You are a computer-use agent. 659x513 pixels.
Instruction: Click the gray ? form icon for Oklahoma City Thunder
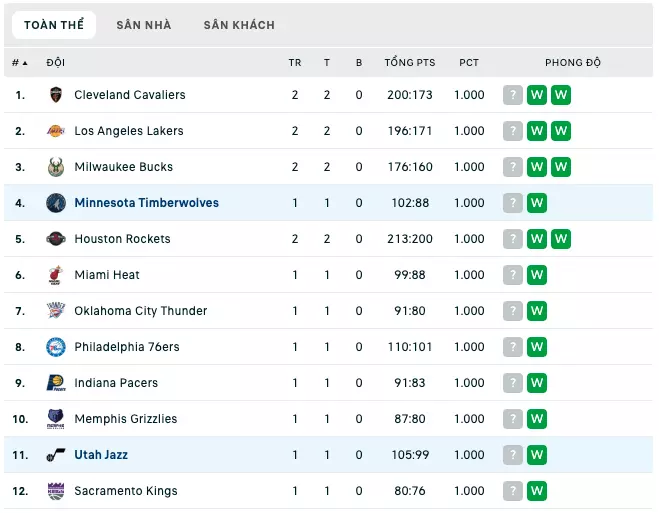pyautogui.click(x=513, y=311)
